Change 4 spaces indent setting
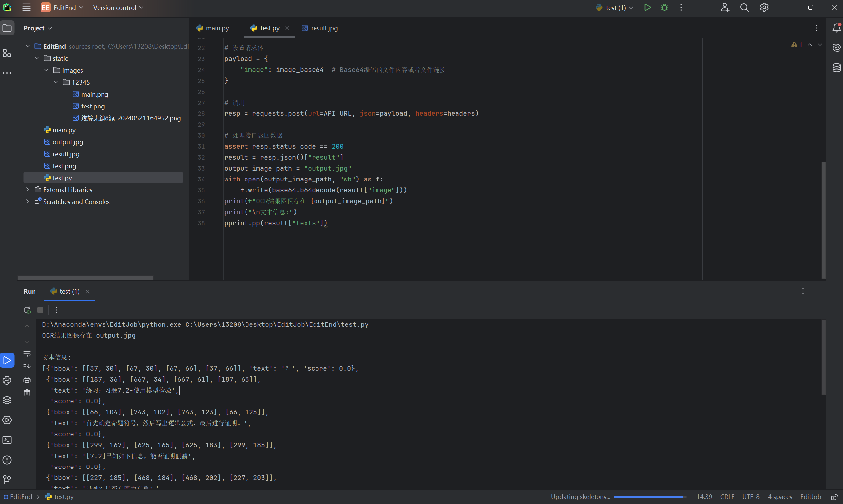 coord(780,497)
